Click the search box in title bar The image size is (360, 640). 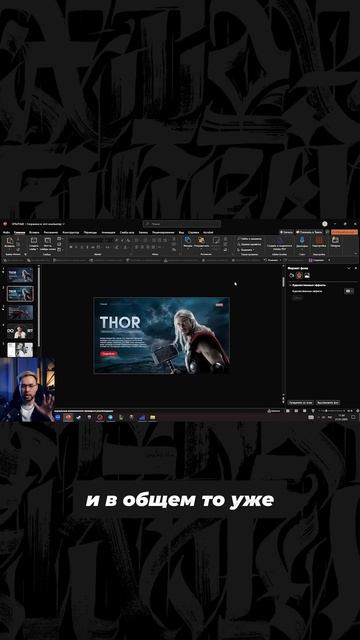[x=182, y=224]
